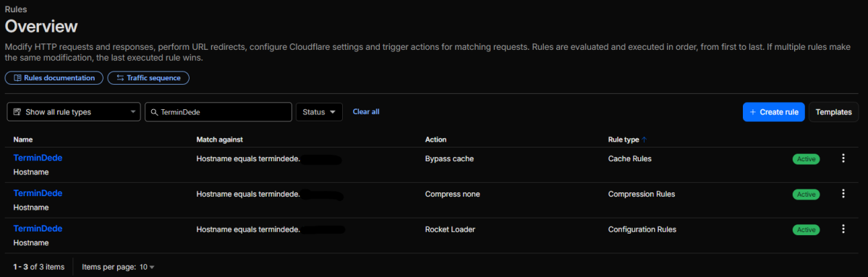Screen dimensions: 868x277
Task: Click the Rules breadcrumb above Overview
Action: tap(15, 9)
